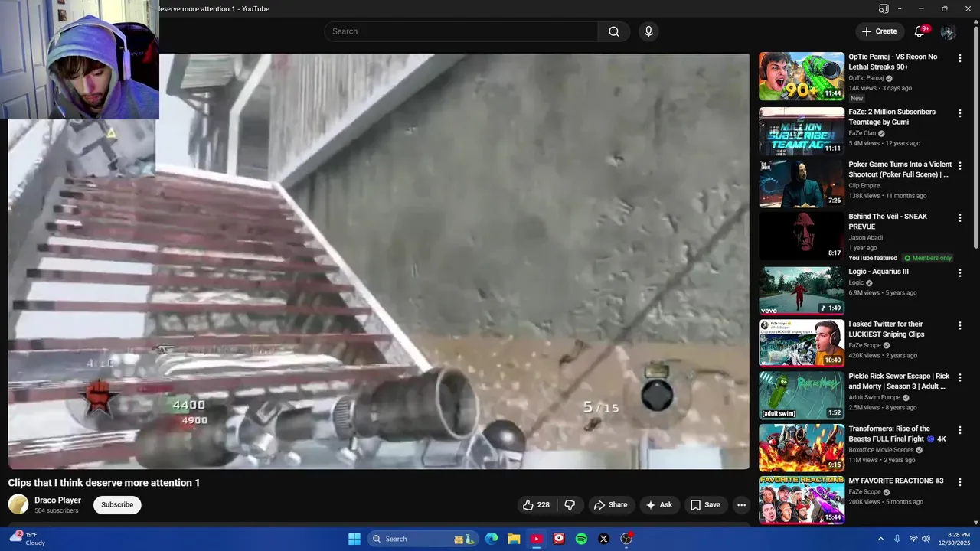This screenshot has height=551, width=980.
Task: Click the video player to pause
Action: [x=379, y=261]
